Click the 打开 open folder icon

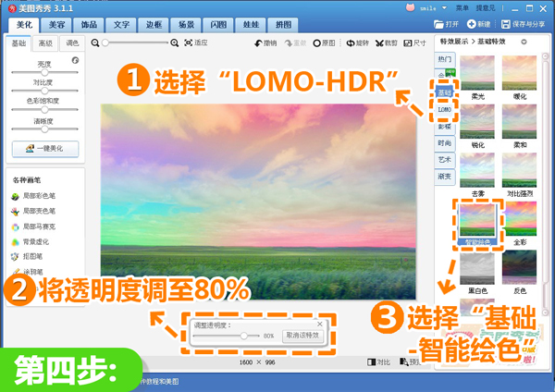(x=438, y=24)
